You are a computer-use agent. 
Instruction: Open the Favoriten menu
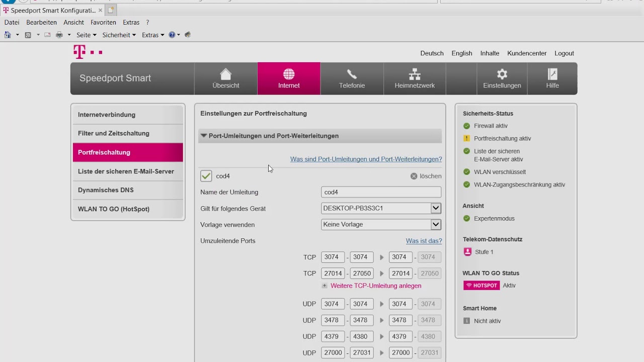pos(103,22)
